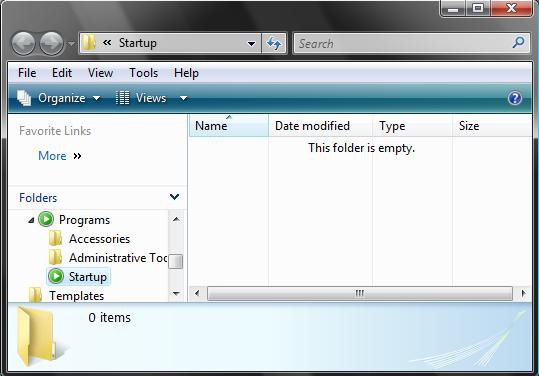Screen dimensions: 539x376
Task: Open the Organize dropdown arrow
Action: 97,99
